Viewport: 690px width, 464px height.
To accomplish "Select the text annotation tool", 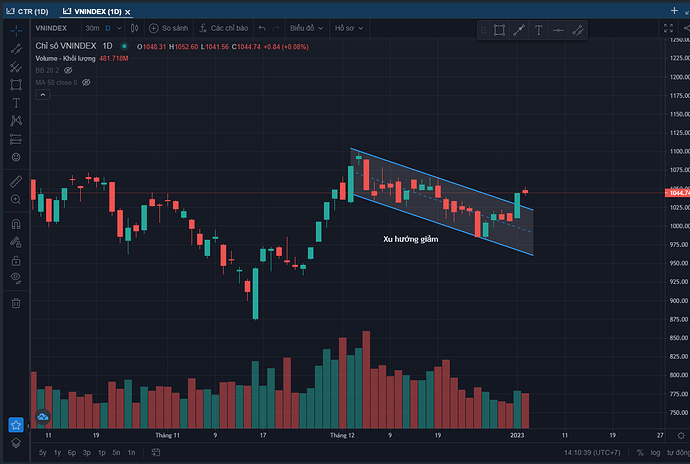I will click(16, 102).
